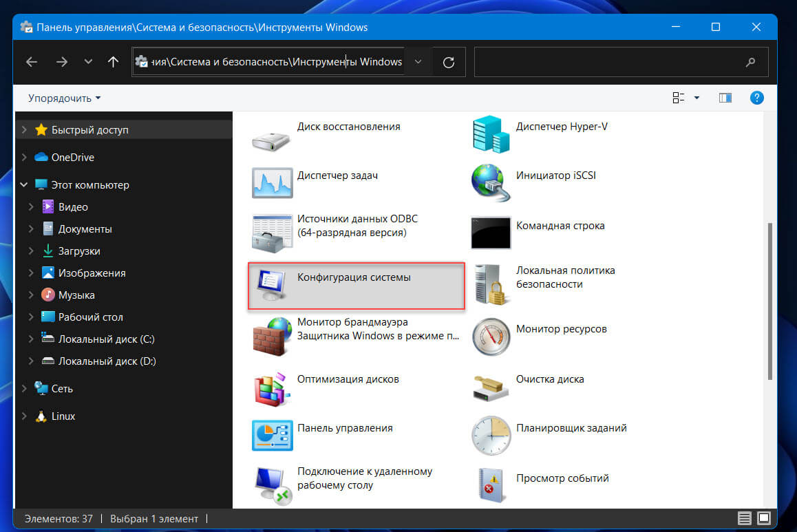Open Документы in navigation pane
Viewport: 797px width, 532px height.
point(85,229)
